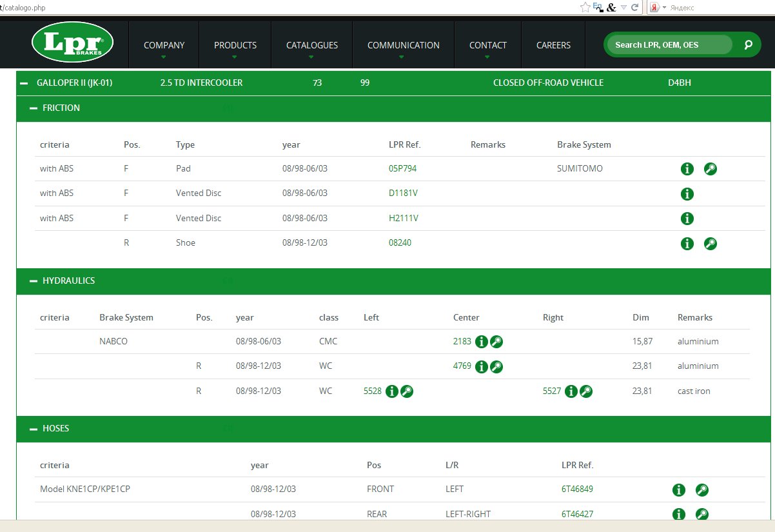Click magnifier icon next to 2183
Viewport: 775px width, 532px height.
[x=496, y=342]
